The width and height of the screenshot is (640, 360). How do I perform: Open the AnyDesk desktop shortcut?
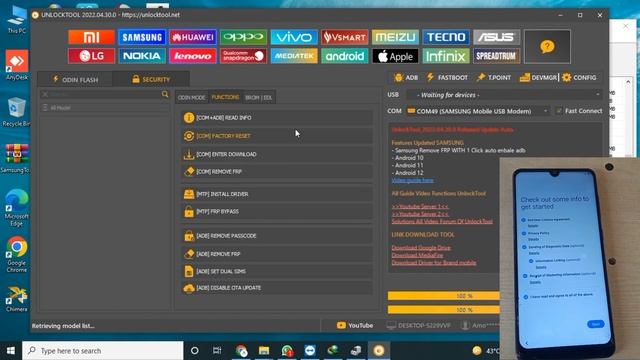(17, 65)
